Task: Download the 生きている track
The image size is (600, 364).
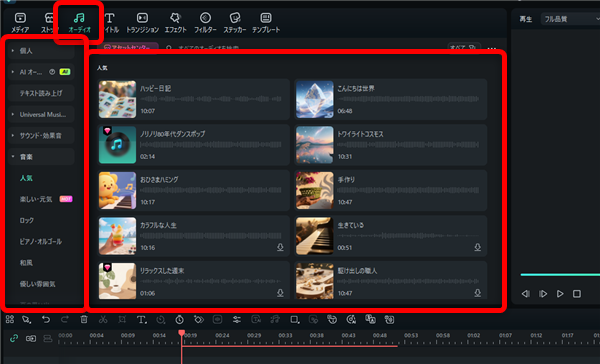Action: 478,248
